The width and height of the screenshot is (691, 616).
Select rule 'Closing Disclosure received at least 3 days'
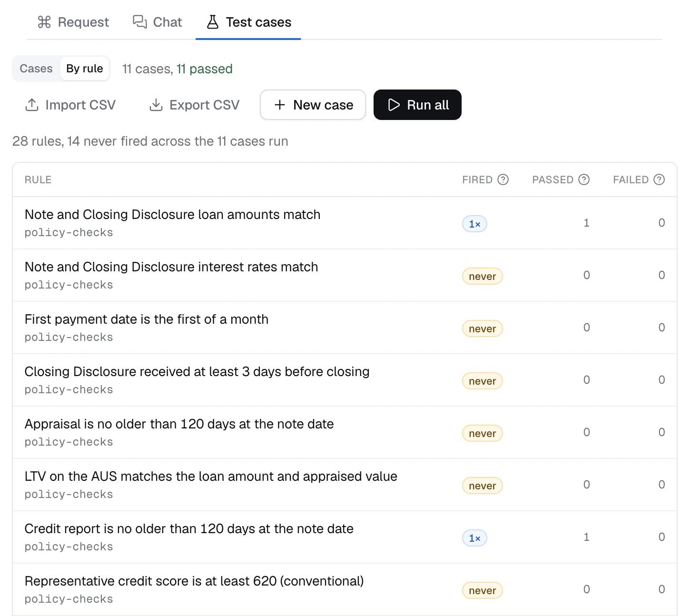[x=345, y=380]
